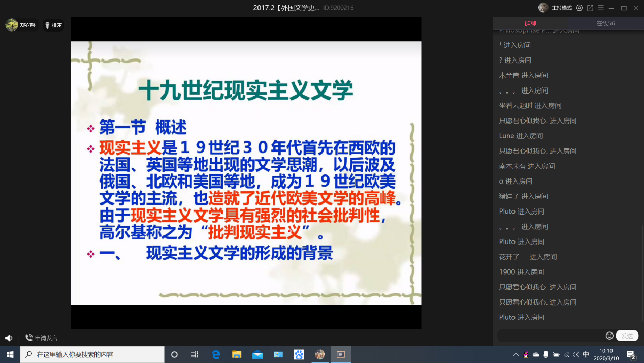Expand the hidden system tray icons
Viewport: 644px width, 363px height.
tap(516, 354)
